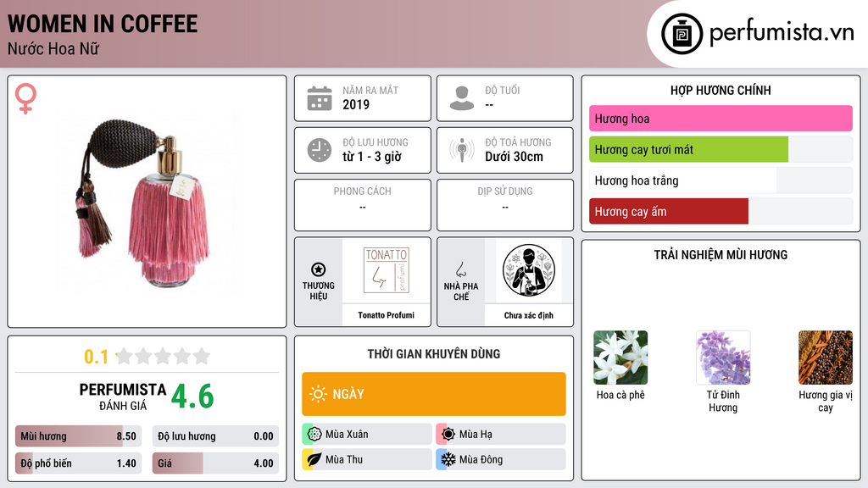Viewport: 868px width, 488px height.
Task: Click the leaf icon for Mùa Thu
Action: point(314,459)
